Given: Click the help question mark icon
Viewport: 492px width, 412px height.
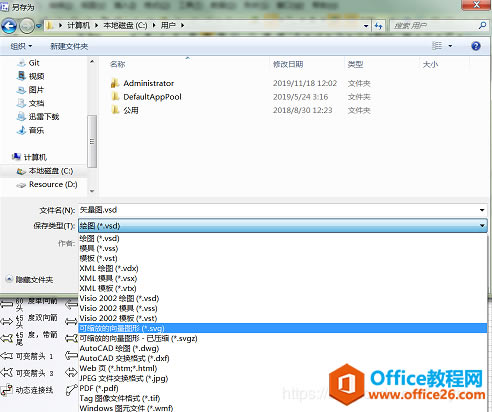Looking at the screenshot, I should pos(476,46).
